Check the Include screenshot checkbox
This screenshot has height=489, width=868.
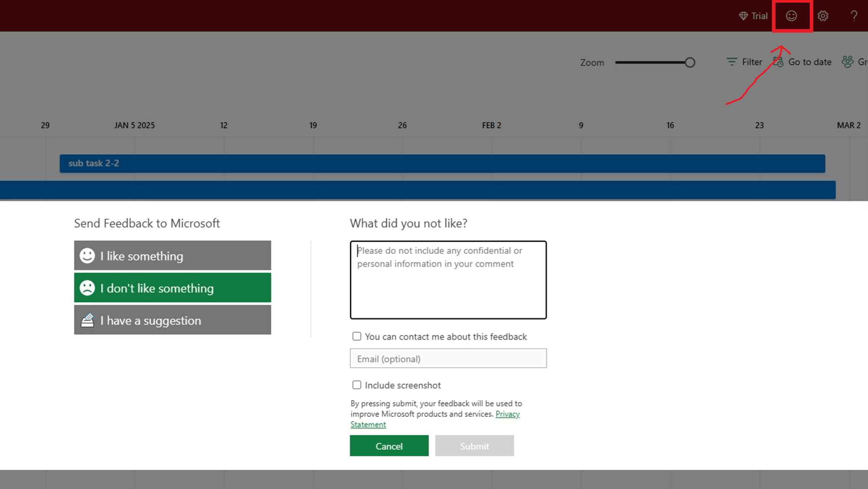pyautogui.click(x=357, y=385)
